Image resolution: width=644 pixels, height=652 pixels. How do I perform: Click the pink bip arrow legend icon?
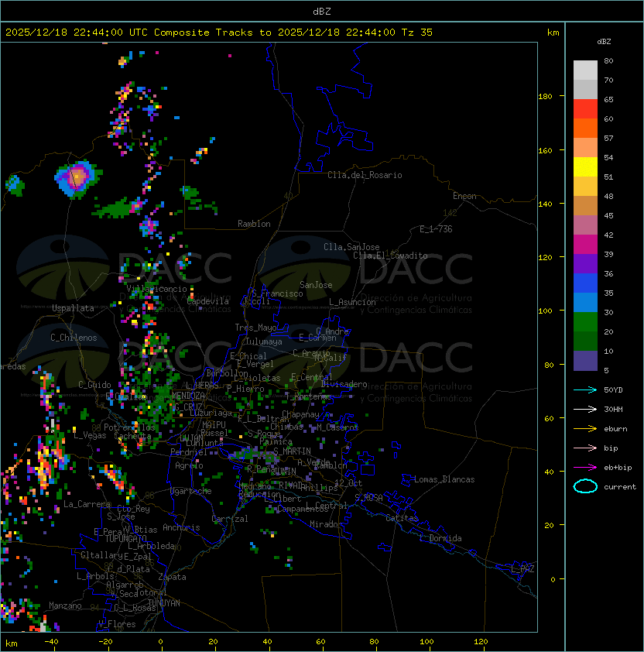pyautogui.click(x=585, y=448)
